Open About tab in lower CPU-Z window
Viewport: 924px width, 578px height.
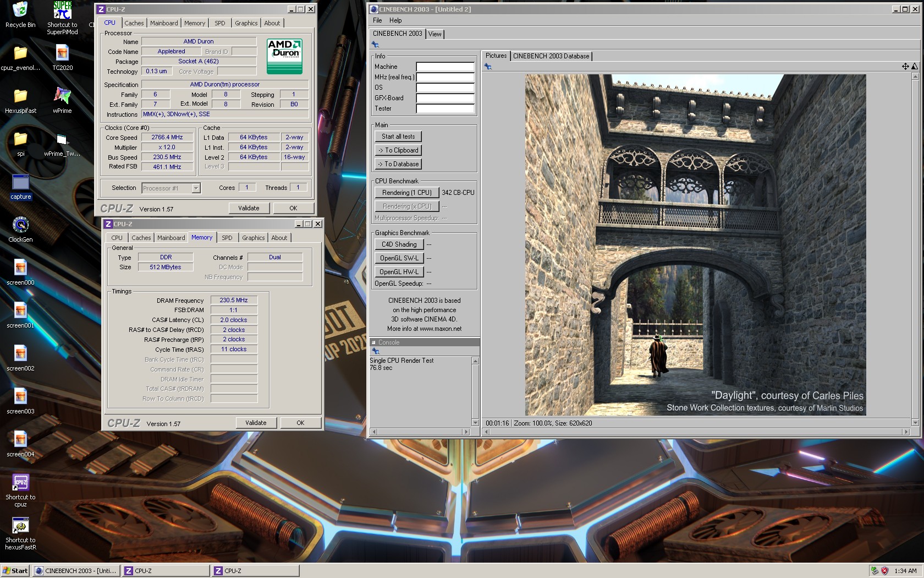tap(279, 238)
